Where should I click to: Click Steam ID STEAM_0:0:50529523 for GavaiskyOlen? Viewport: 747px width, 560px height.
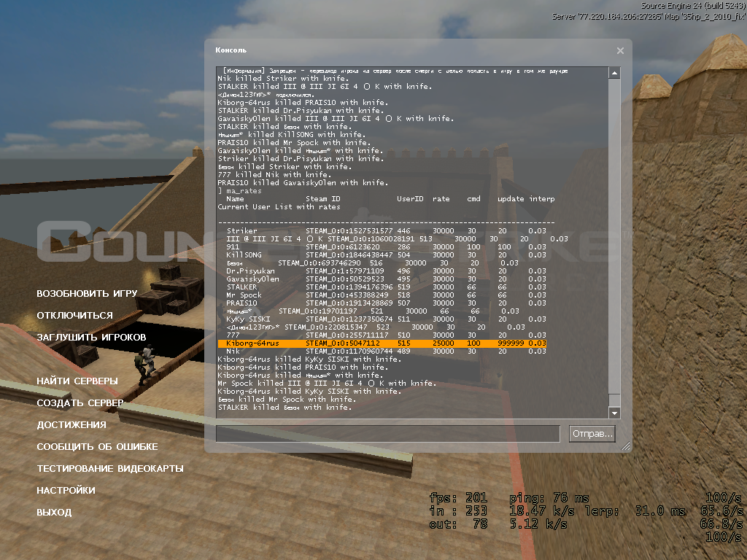(x=345, y=279)
